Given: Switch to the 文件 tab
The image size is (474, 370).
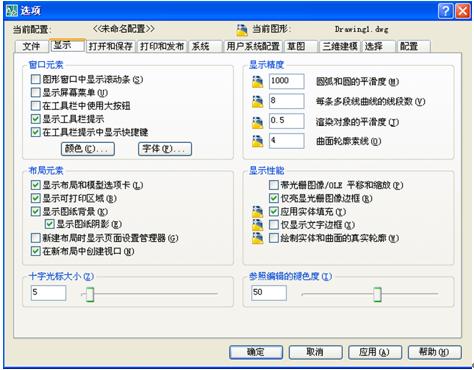Looking at the screenshot, I should click(31, 46).
